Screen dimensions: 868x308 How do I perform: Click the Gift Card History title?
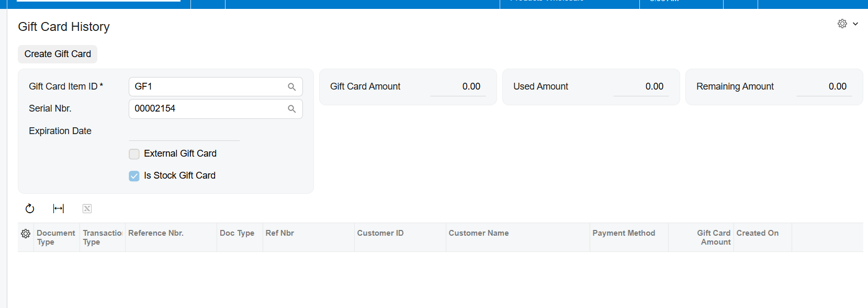pyautogui.click(x=64, y=27)
